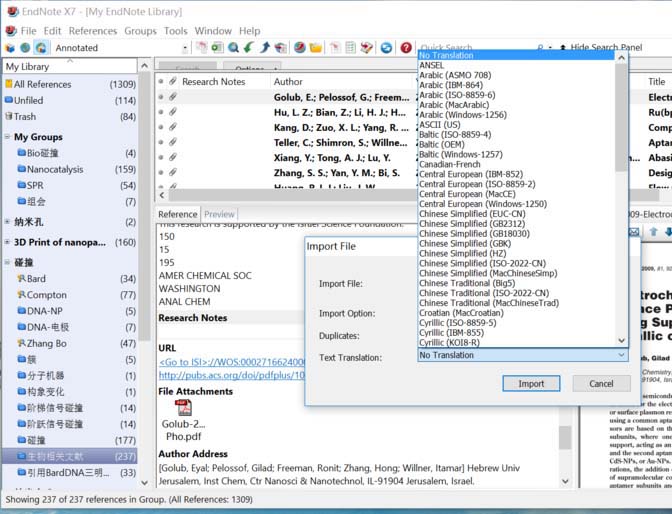The height and width of the screenshot is (514, 672).
Task: Click the red Help question mark icon
Action: [406, 47]
